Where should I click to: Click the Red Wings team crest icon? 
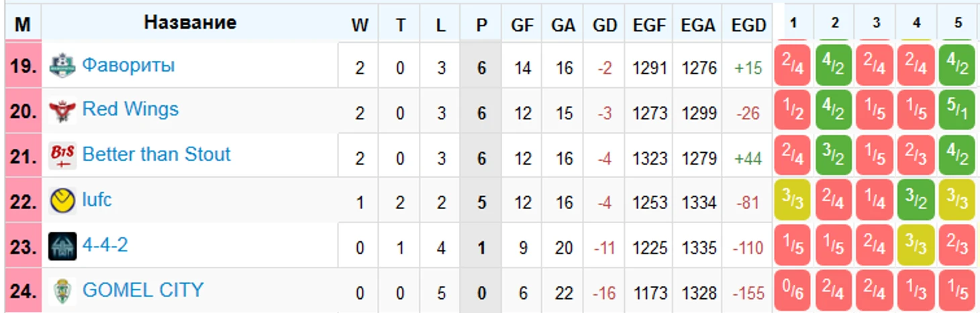[63, 111]
